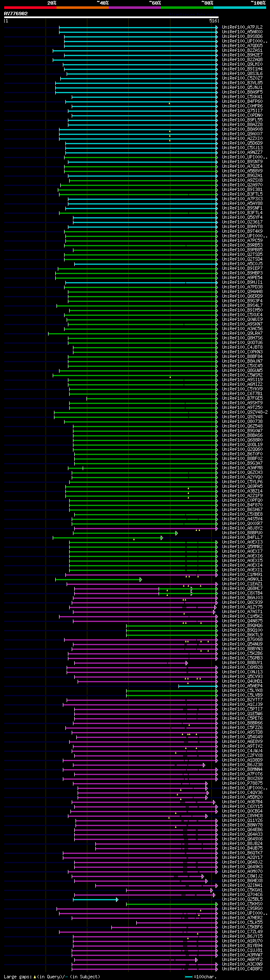This screenshot has width=270, height=980.
Task: Click the red 20% identity legend segment
Action: pyautogui.click(x=30, y=8)
